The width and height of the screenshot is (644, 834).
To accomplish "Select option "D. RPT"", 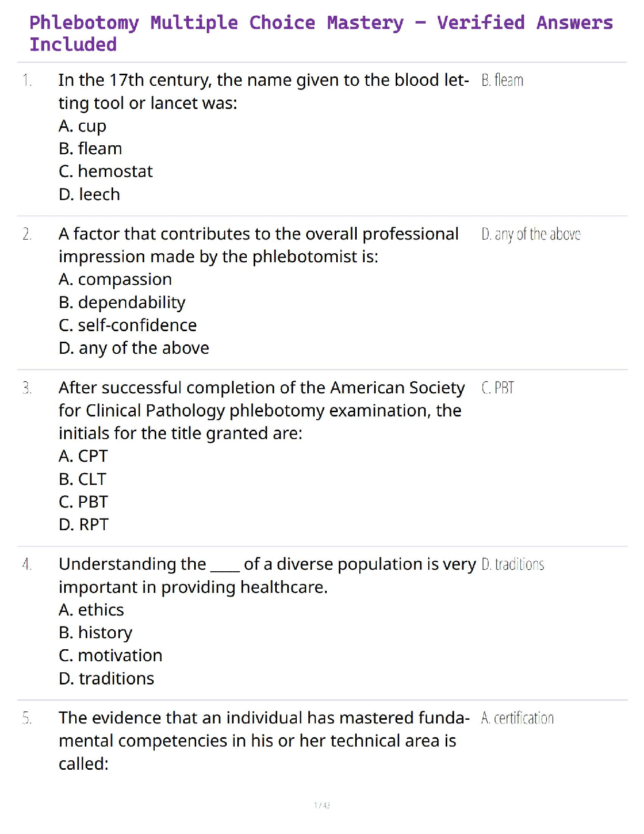I will (84, 525).
